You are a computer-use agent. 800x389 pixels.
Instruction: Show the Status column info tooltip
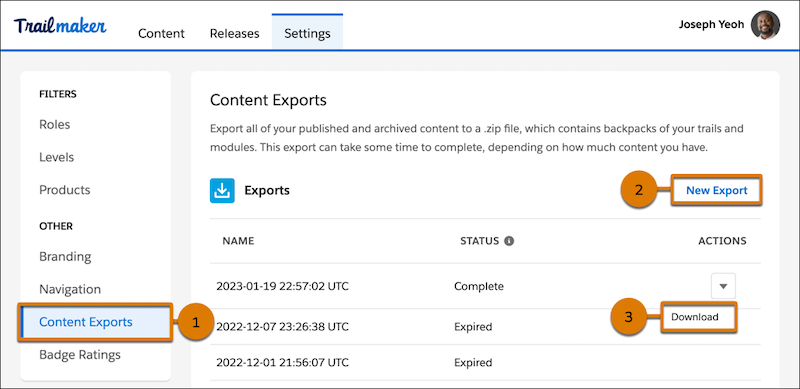pyautogui.click(x=509, y=241)
